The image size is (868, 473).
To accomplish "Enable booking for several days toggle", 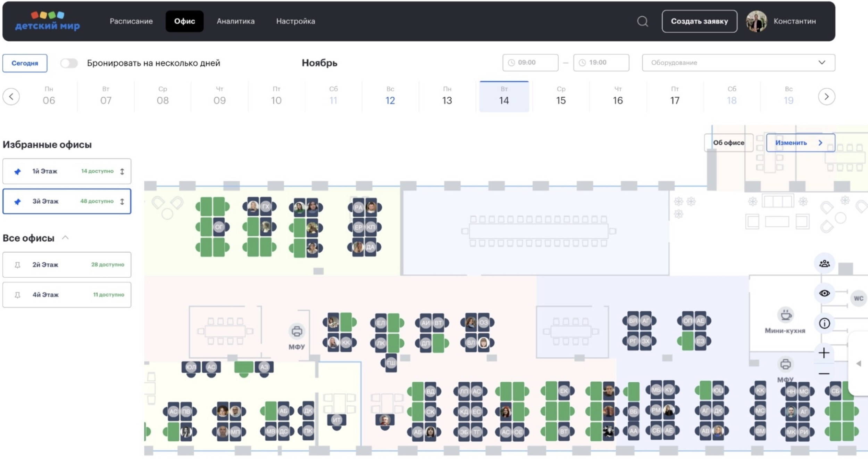I will [69, 63].
